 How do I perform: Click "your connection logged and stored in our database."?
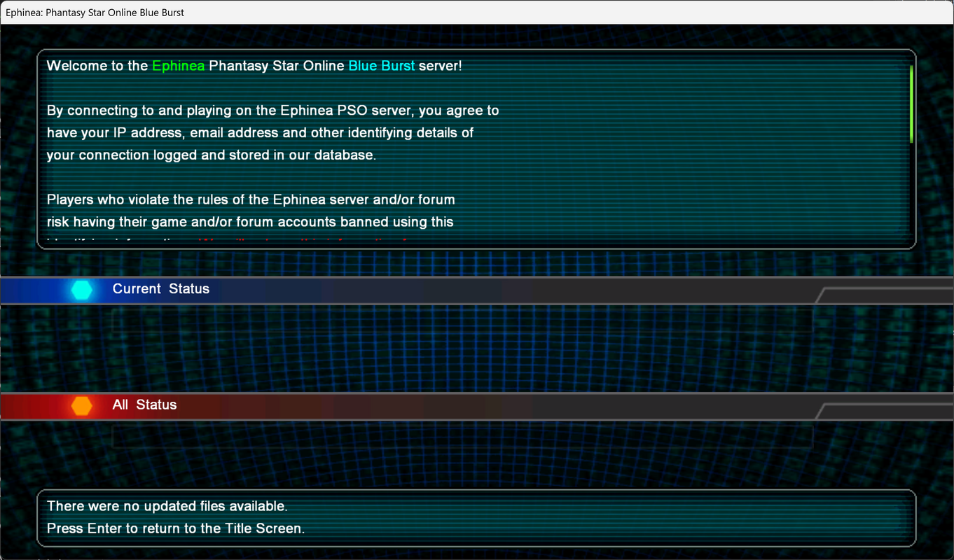[x=212, y=155]
